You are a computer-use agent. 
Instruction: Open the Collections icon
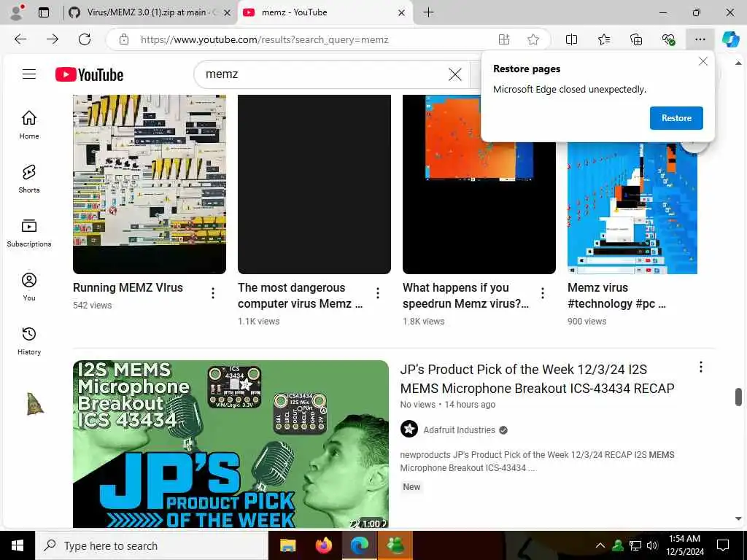[x=636, y=39]
